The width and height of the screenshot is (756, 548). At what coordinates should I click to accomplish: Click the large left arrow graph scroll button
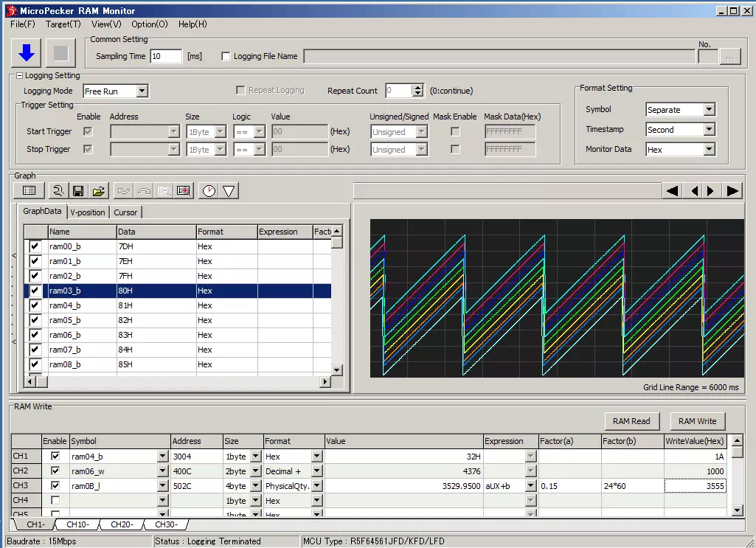click(x=672, y=191)
